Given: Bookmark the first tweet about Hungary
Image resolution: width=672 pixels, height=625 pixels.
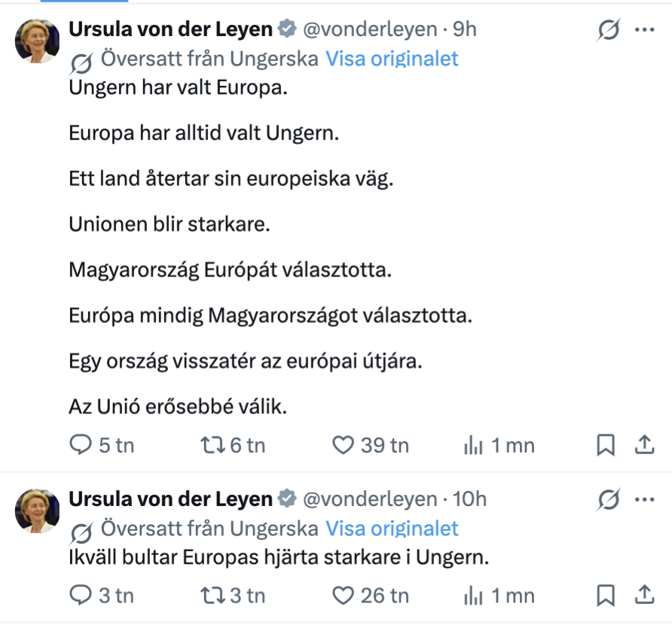Looking at the screenshot, I should [606, 445].
